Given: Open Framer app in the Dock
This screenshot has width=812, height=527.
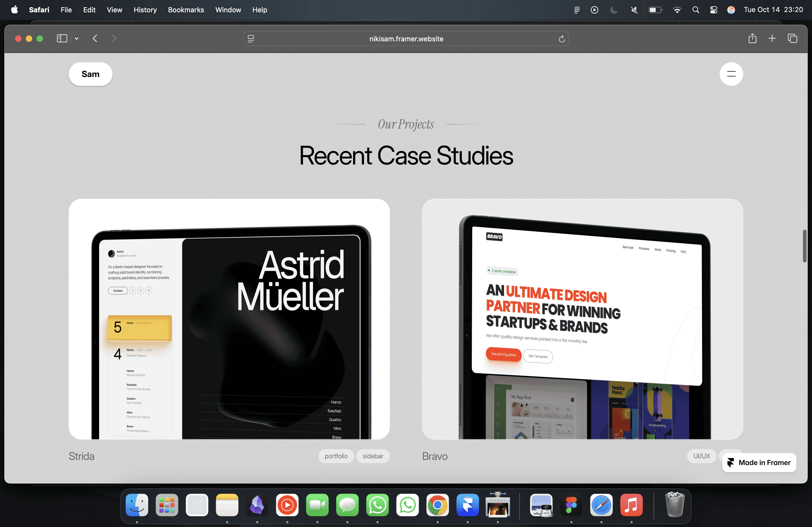Looking at the screenshot, I should tap(467, 505).
